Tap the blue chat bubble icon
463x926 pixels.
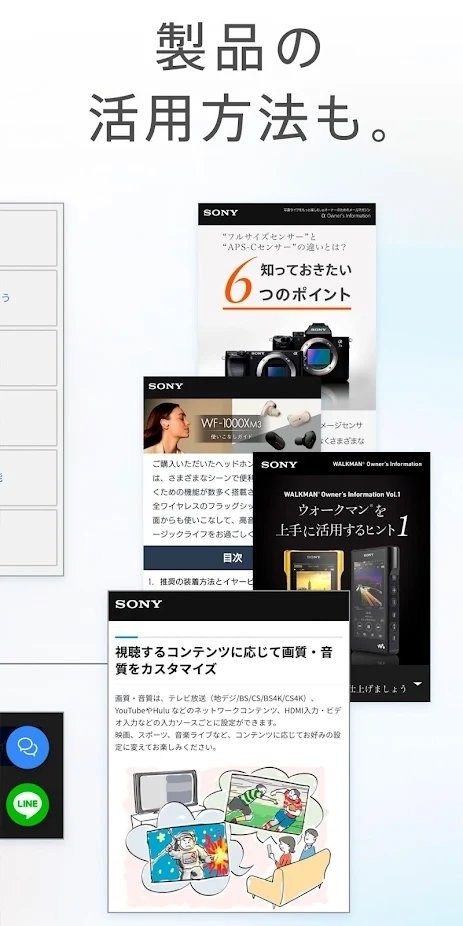[28, 747]
